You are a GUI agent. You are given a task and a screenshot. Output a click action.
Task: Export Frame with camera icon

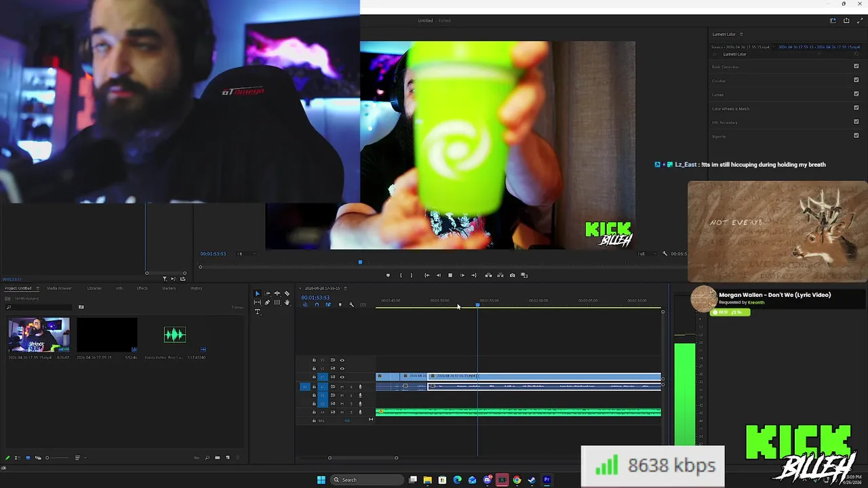(x=512, y=275)
